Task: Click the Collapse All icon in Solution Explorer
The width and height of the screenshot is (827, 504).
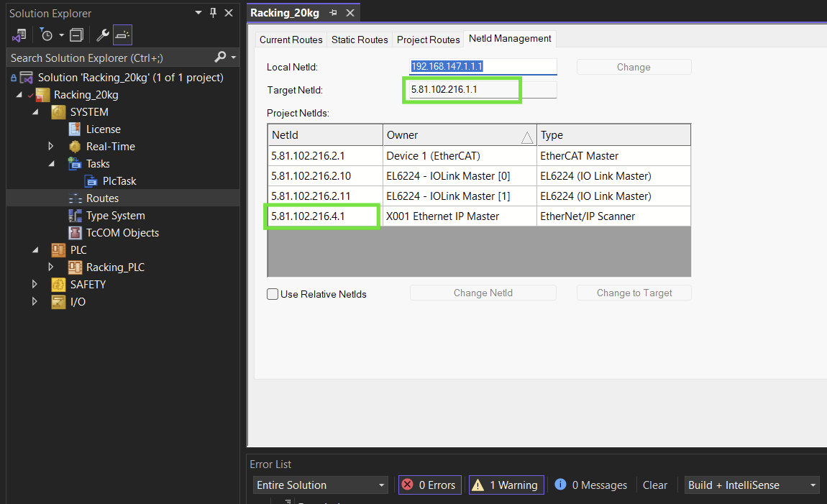Action: tap(76, 35)
